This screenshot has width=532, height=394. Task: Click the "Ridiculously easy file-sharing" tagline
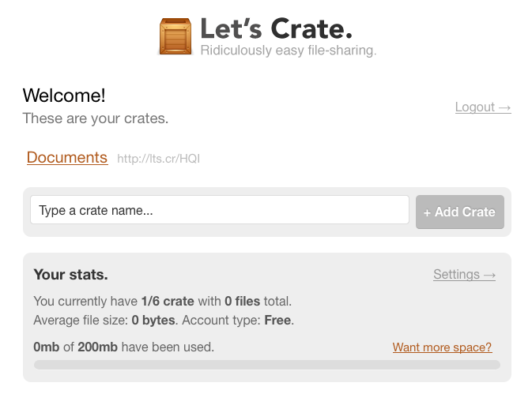pyautogui.click(x=288, y=51)
